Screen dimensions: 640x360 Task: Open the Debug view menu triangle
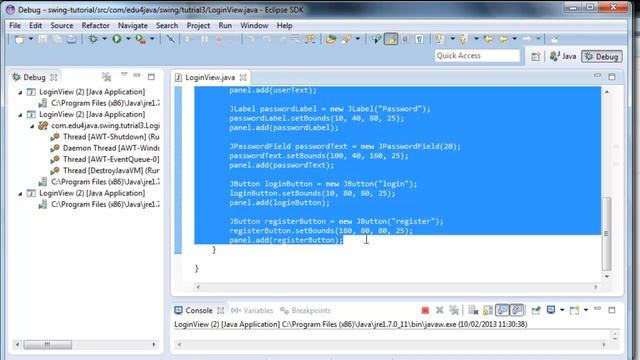coord(124,75)
